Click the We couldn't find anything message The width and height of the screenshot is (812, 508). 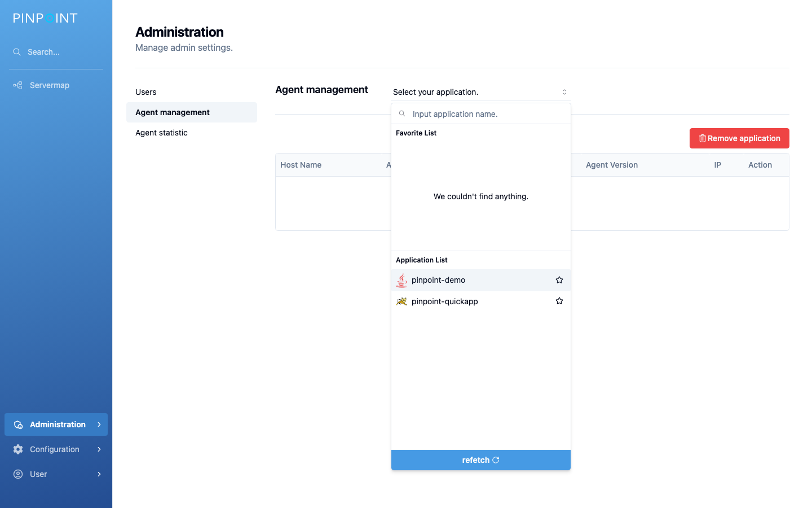point(481,196)
